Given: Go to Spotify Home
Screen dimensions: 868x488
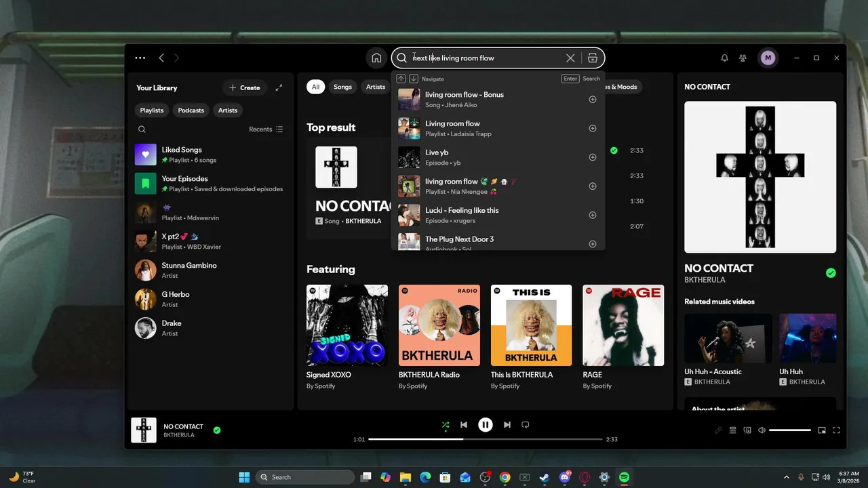Looking at the screenshot, I should coord(376,58).
